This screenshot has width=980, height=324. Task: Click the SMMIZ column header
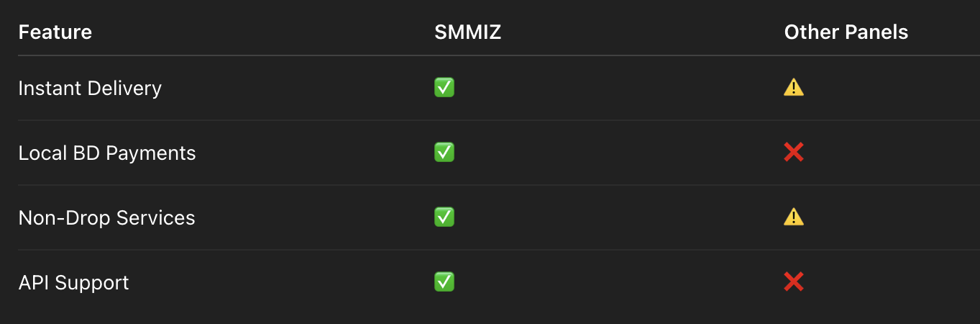coord(467,32)
